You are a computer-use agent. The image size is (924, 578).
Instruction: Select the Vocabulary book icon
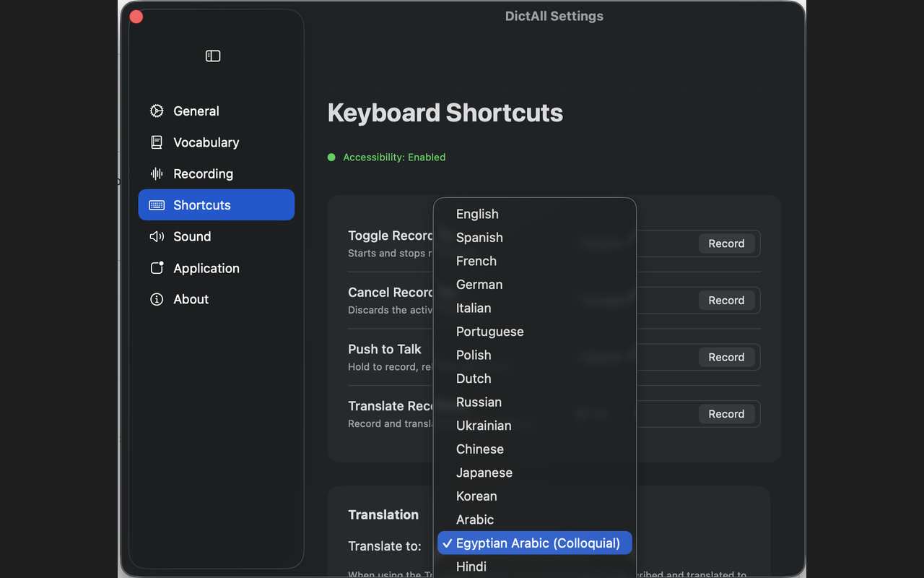(x=157, y=142)
